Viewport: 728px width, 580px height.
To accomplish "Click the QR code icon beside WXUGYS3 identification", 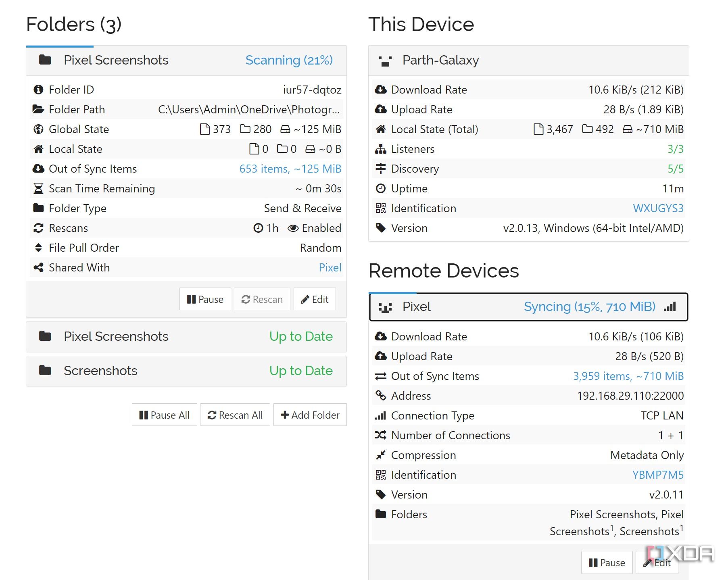I will (x=380, y=208).
